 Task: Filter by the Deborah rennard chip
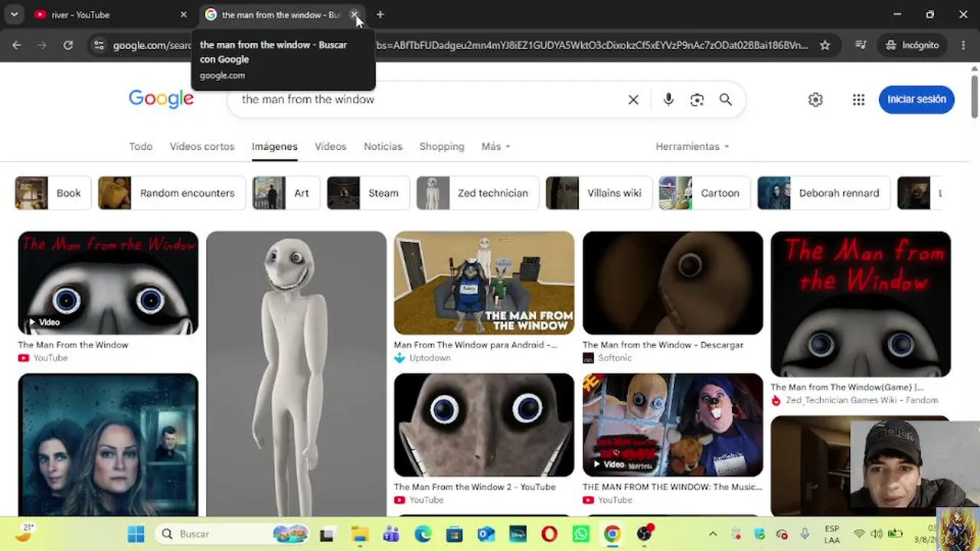tap(824, 193)
